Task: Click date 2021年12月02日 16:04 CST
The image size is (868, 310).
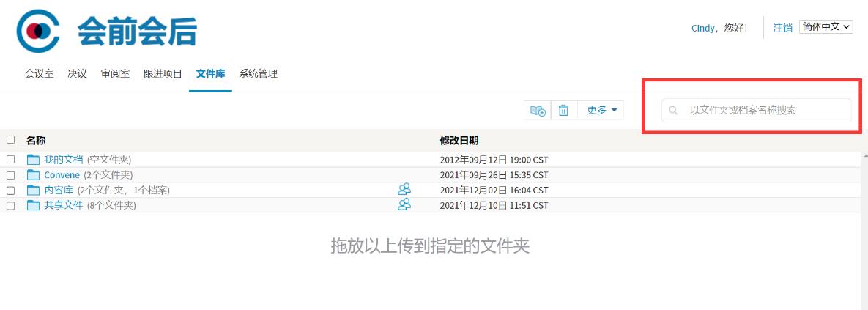Action: [x=494, y=191]
